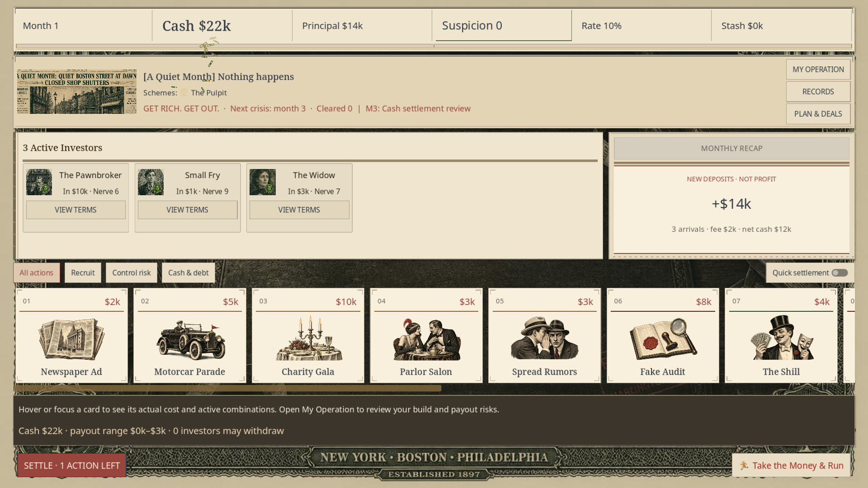Click '3 Active Investors' heading
The image size is (868, 488).
(x=62, y=148)
